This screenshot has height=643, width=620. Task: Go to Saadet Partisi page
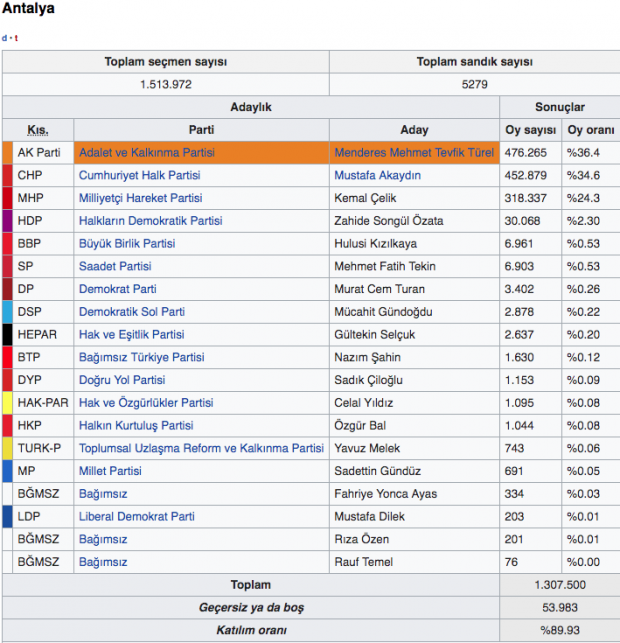pyautogui.click(x=115, y=266)
